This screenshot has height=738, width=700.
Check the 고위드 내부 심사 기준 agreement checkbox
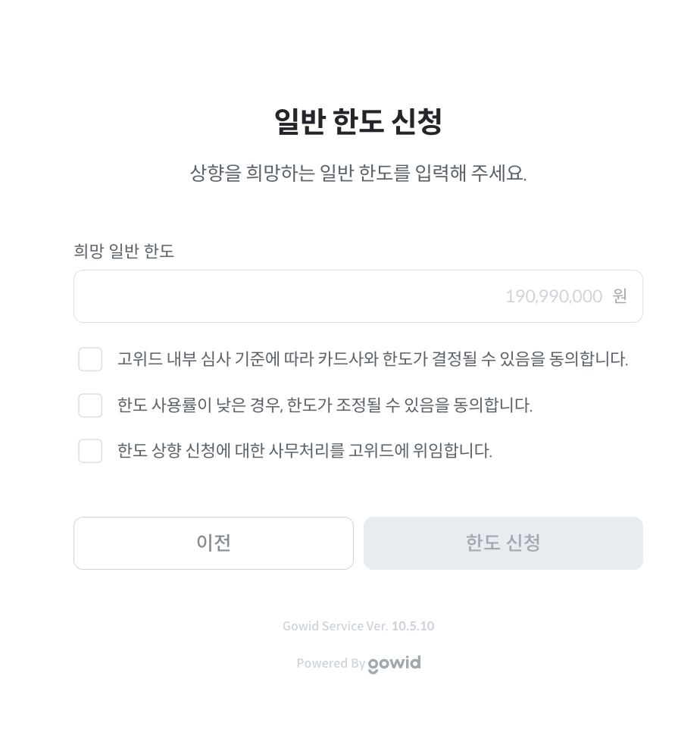click(x=90, y=359)
